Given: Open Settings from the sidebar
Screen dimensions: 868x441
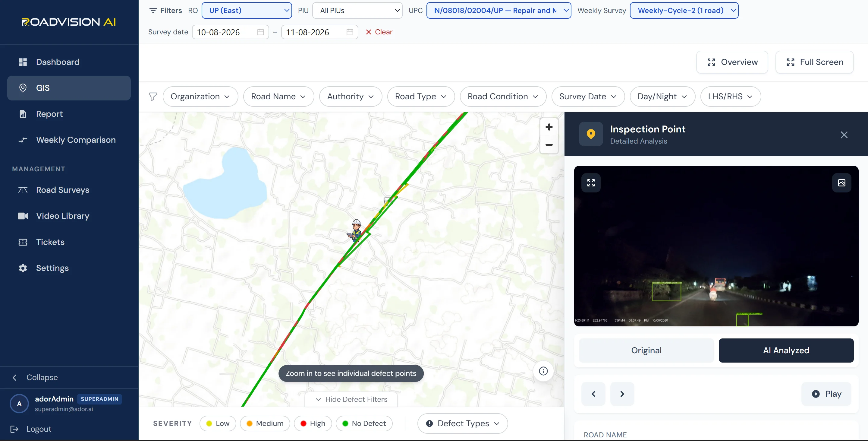Looking at the screenshot, I should tap(69, 268).
